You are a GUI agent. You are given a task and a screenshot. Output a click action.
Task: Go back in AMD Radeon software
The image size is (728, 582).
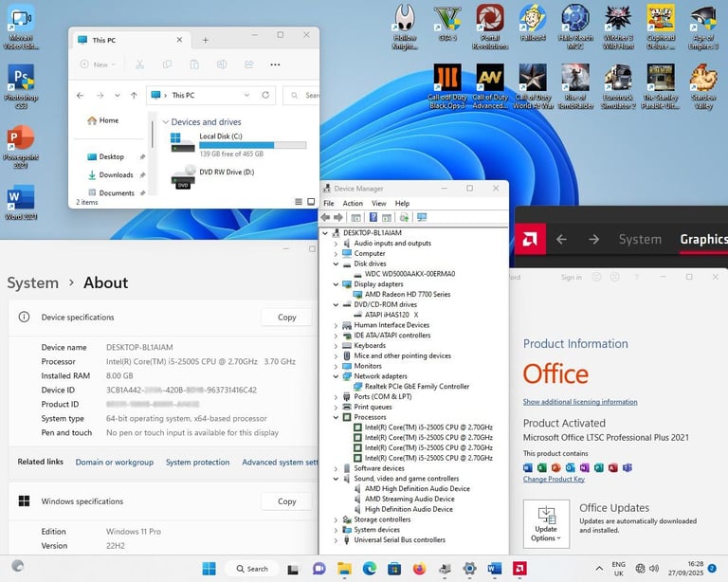click(561, 239)
